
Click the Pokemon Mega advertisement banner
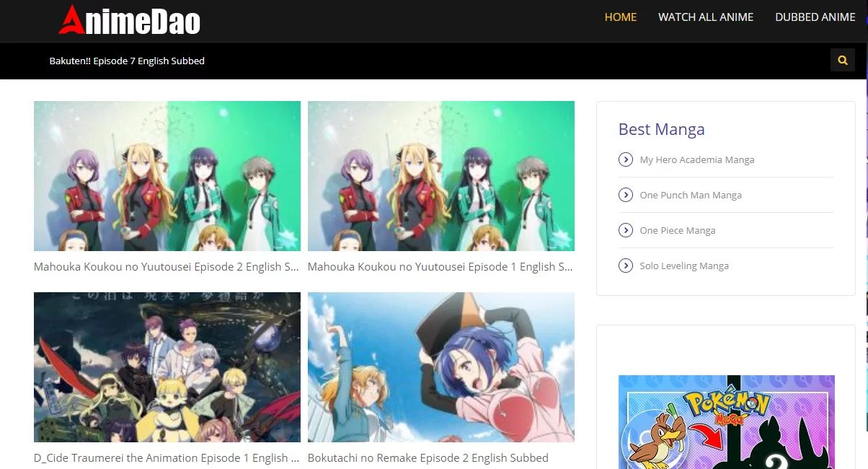727,422
